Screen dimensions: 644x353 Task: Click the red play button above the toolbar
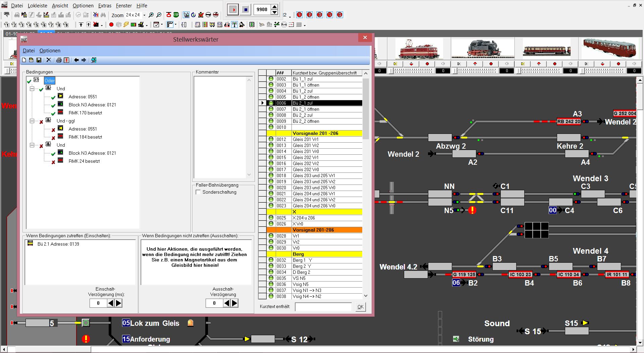click(233, 9)
